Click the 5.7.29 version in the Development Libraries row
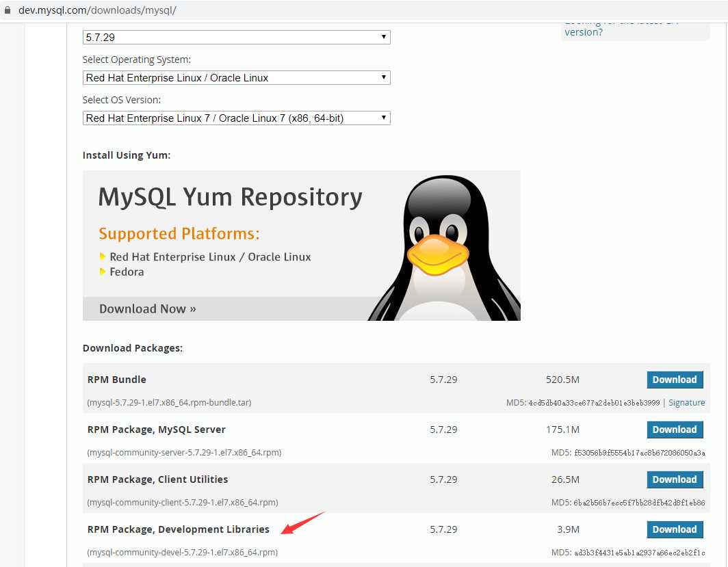The image size is (728, 567). [x=443, y=529]
